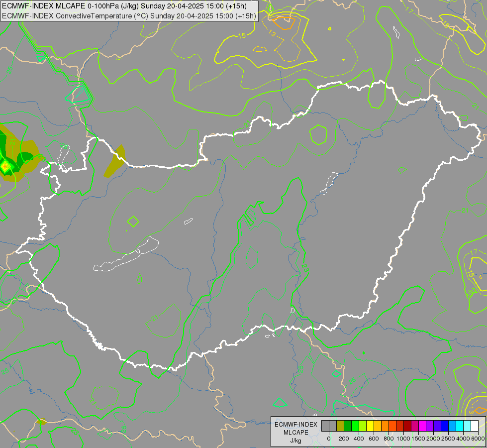Image resolution: width=487 pixels, height=448 pixels.
Task: Click the legend value 400
Action: point(359,439)
